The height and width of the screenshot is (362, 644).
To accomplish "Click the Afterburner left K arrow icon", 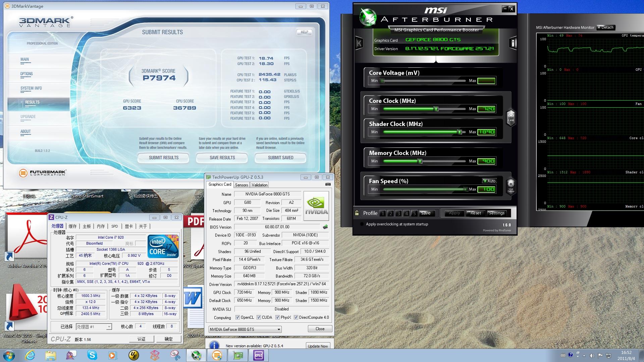I will 359,43.
